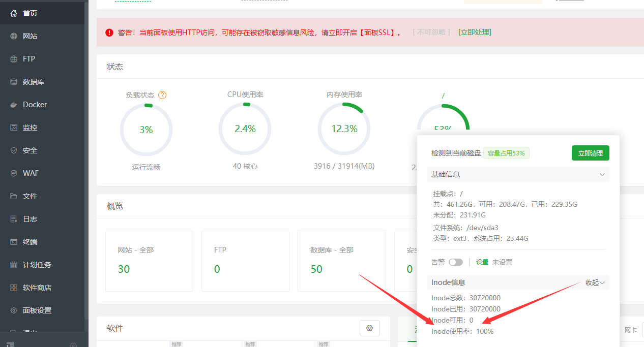Open the 文件 files menu item

pos(42,196)
